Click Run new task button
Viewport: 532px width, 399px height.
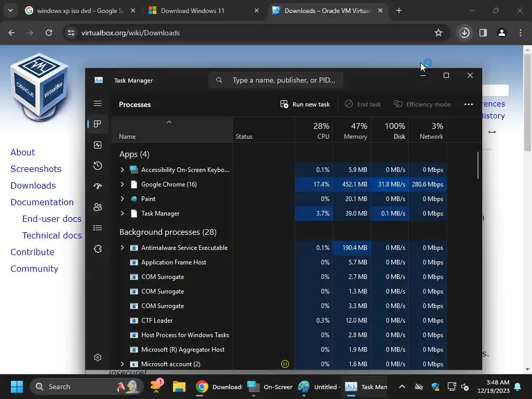coord(304,104)
